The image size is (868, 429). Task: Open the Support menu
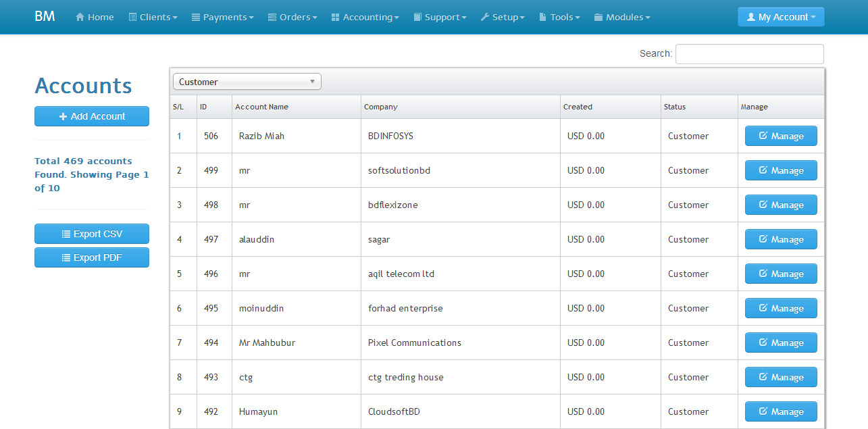[x=440, y=17]
